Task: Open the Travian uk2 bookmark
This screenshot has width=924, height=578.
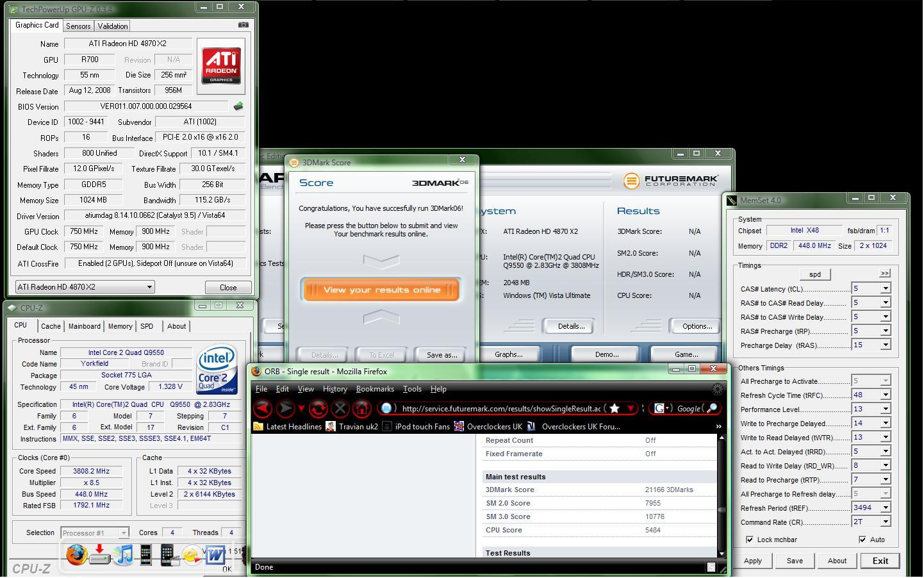Action: 352,426
